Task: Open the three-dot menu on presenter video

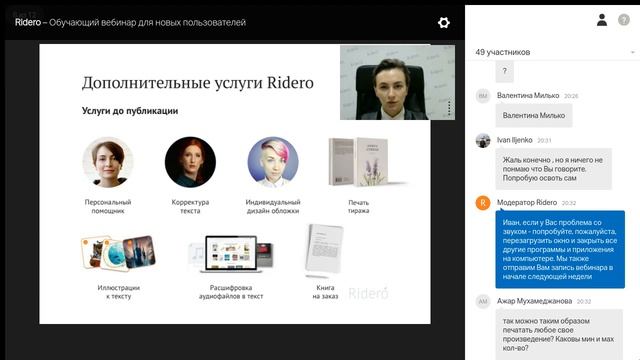Action: [x=449, y=108]
